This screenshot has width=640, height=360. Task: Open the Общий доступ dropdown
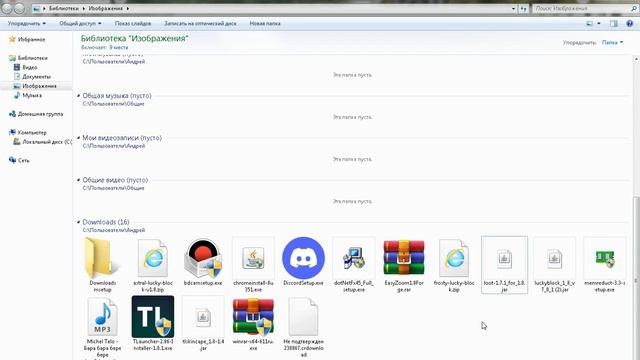pyautogui.click(x=80, y=23)
